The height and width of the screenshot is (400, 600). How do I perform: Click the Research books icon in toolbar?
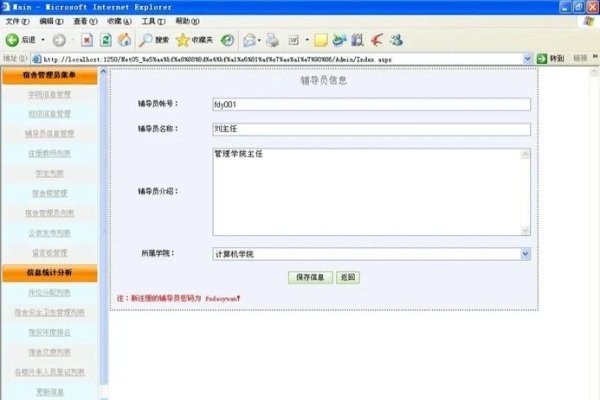click(x=357, y=40)
